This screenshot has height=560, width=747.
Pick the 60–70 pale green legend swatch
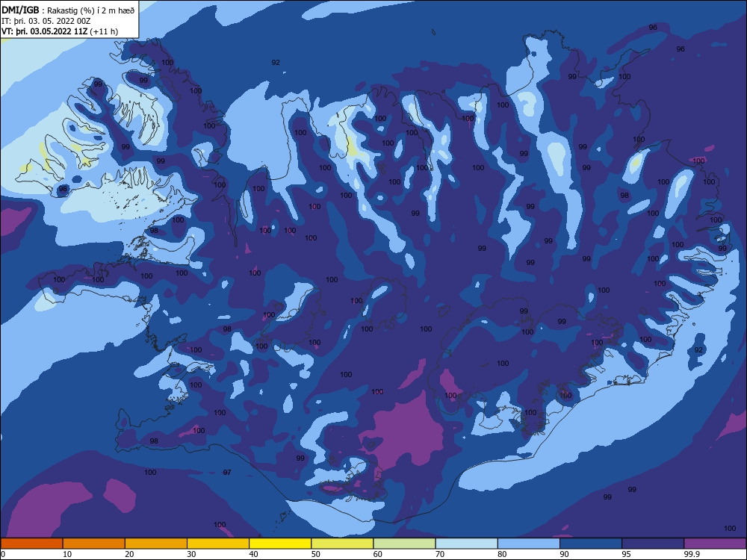click(404, 544)
